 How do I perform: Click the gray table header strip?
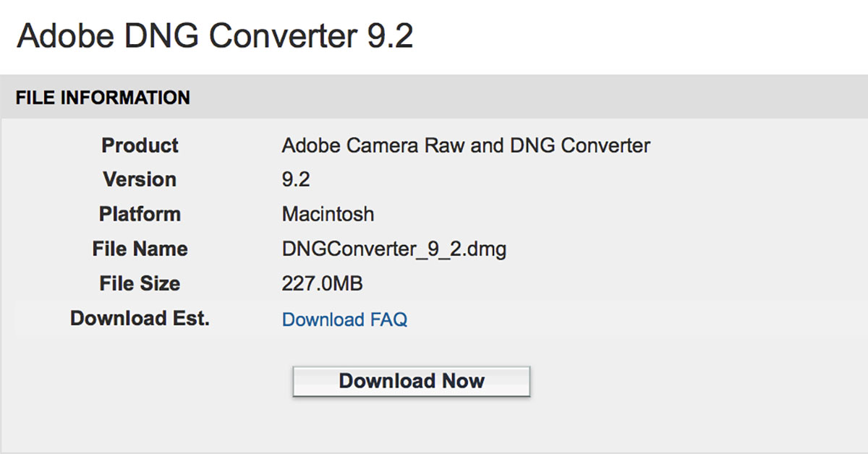[434, 97]
